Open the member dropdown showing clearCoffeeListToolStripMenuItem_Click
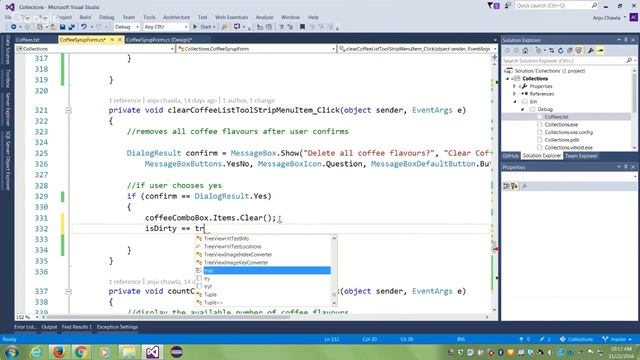Viewport: 640px width, 360px height. 418,49
